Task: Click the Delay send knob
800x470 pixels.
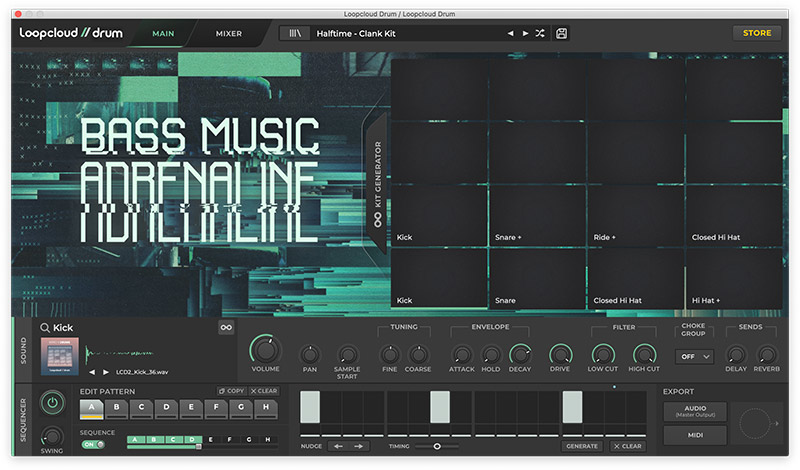Action: pyautogui.click(x=736, y=354)
